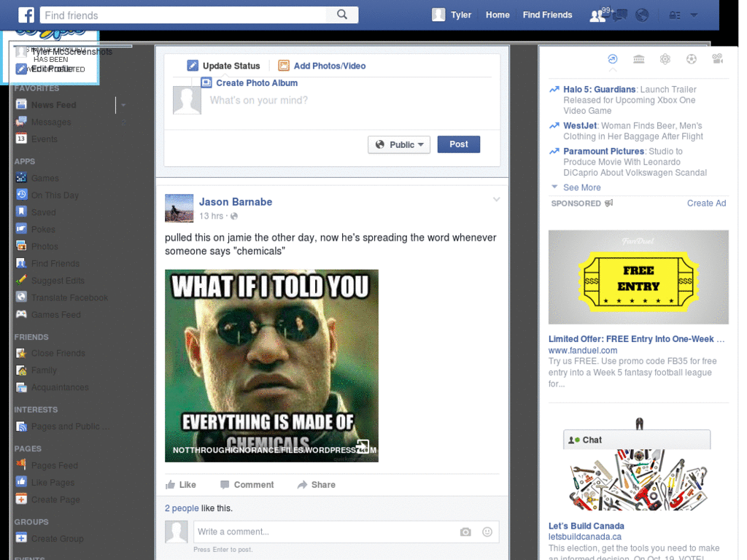Click the On This Day icon
The height and width of the screenshot is (560, 747).
pos(21,195)
